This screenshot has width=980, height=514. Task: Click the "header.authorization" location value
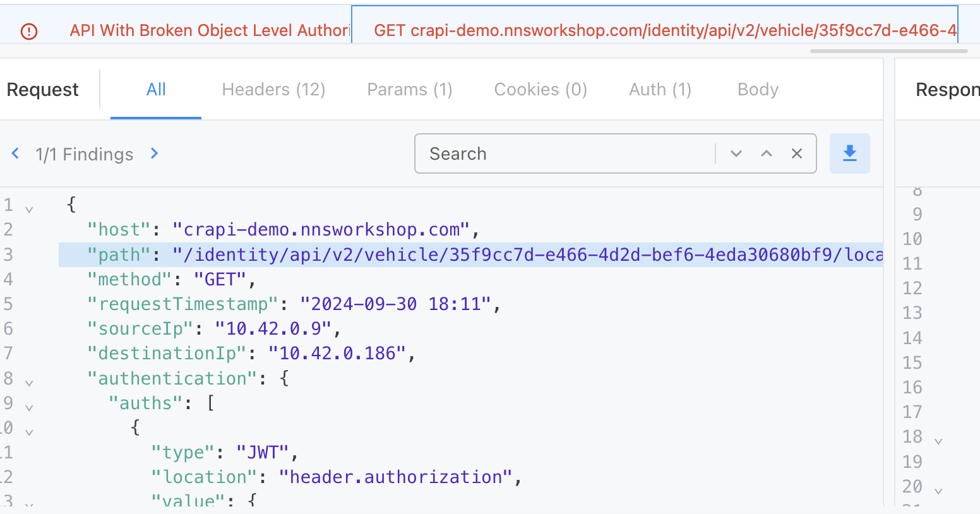tap(395, 477)
